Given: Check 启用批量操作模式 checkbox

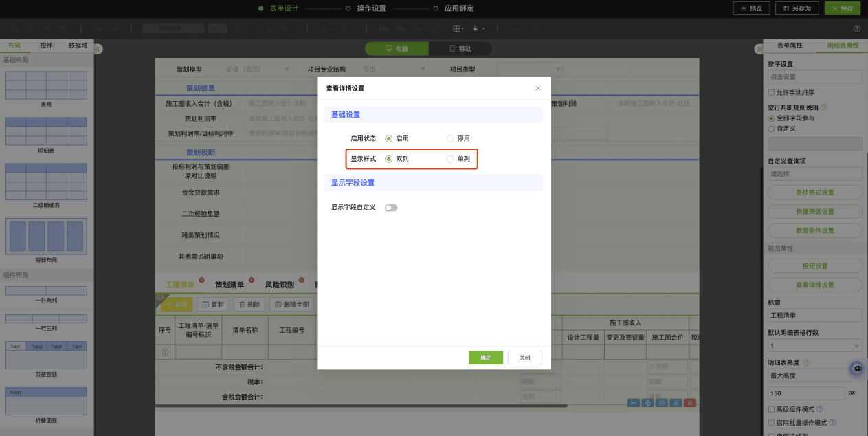Looking at the screenshot, I should (x=771, y=423).
